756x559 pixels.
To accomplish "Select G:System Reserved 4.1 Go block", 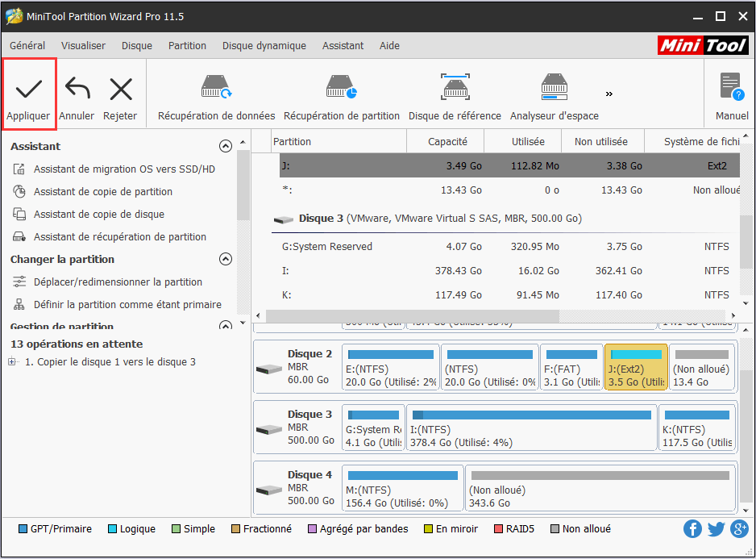I will [374, 428].
